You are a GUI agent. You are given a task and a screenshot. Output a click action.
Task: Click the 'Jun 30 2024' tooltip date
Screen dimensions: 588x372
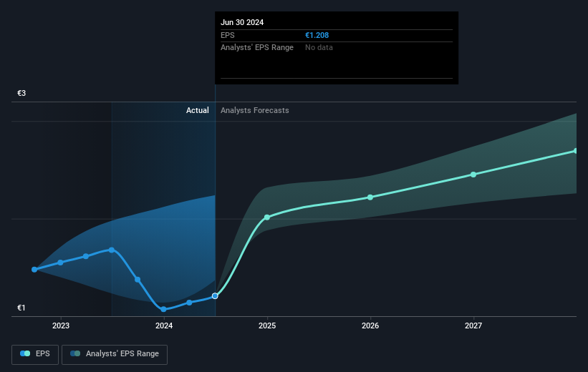click(x=242, y=22)
